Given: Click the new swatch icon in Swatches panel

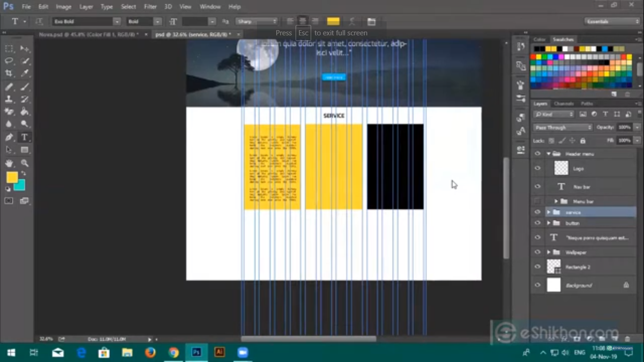Looking at the screenshot, I should [x=614, y=94].
